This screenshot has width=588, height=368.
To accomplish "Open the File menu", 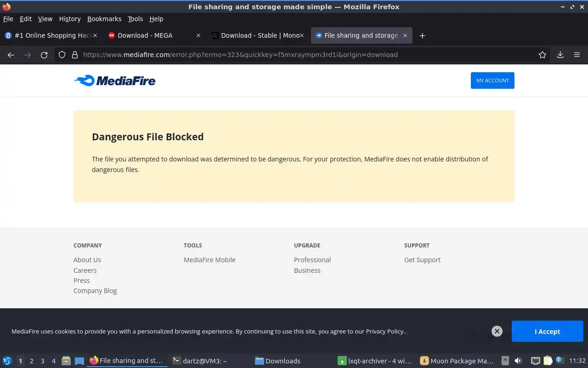I will (8, 19).
